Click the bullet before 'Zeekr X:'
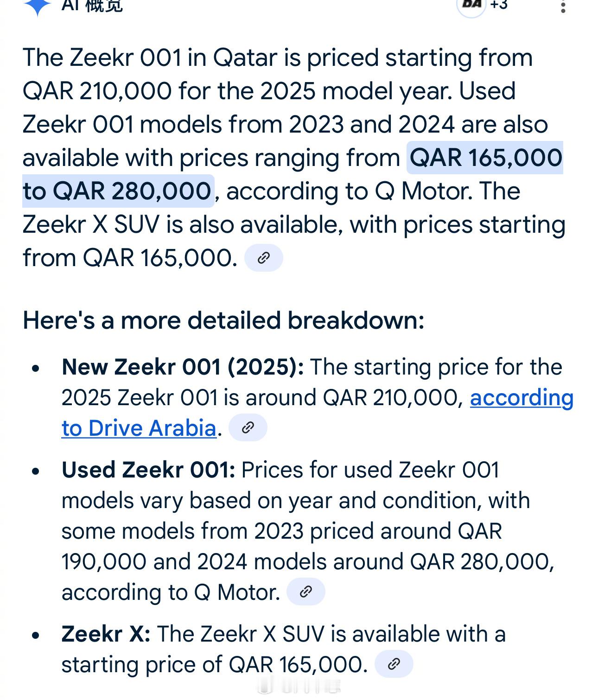The height and width of the screenshot is (700, 598). (x=36, y=636)
